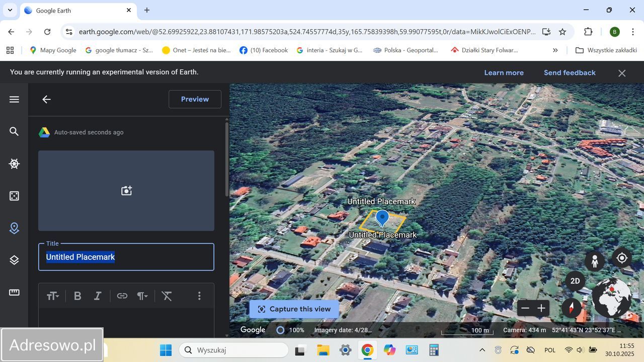The width and height of the screenshot is (644, 362).
Task: Navigate back in Chrome
Action: 11,32
